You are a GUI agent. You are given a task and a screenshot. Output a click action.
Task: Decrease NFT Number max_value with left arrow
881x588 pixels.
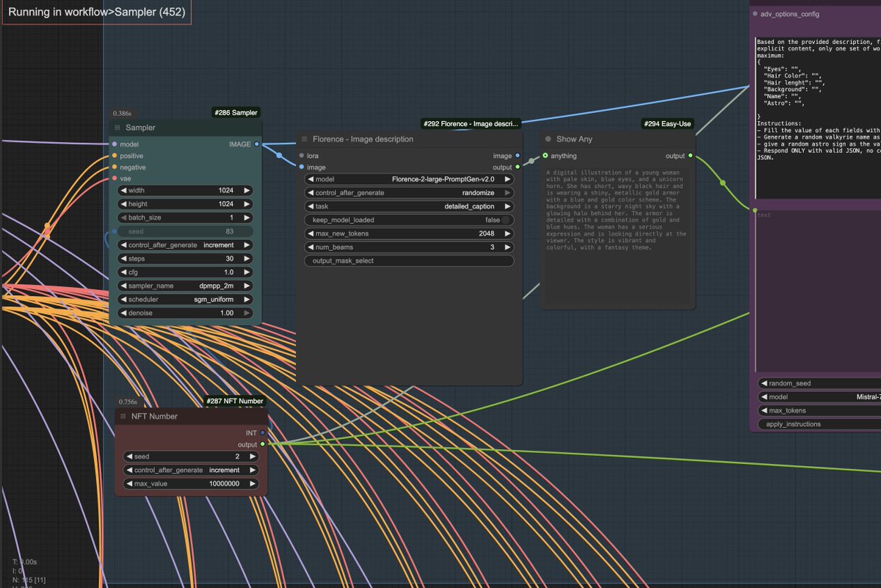pos(128,484)
